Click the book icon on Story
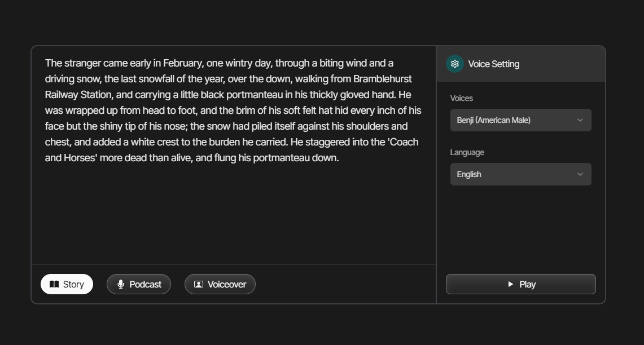The image size is (644, 345). coord(54,284)
